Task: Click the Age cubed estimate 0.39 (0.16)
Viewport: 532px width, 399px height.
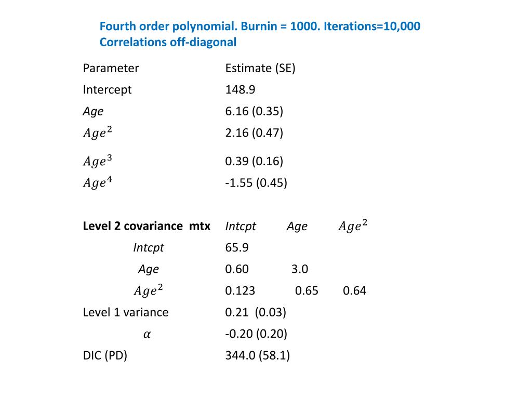Action: (254, 161)
